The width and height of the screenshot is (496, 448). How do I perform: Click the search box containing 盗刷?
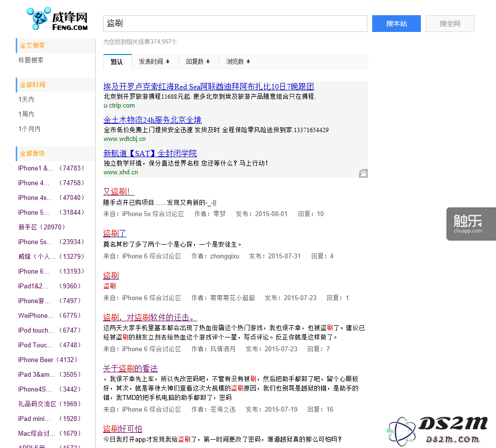pyautogui.click(x=235, y=24)
